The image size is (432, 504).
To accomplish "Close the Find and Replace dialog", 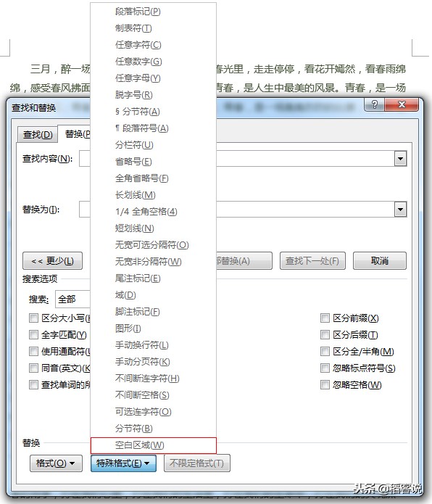I will click(402, 104).
